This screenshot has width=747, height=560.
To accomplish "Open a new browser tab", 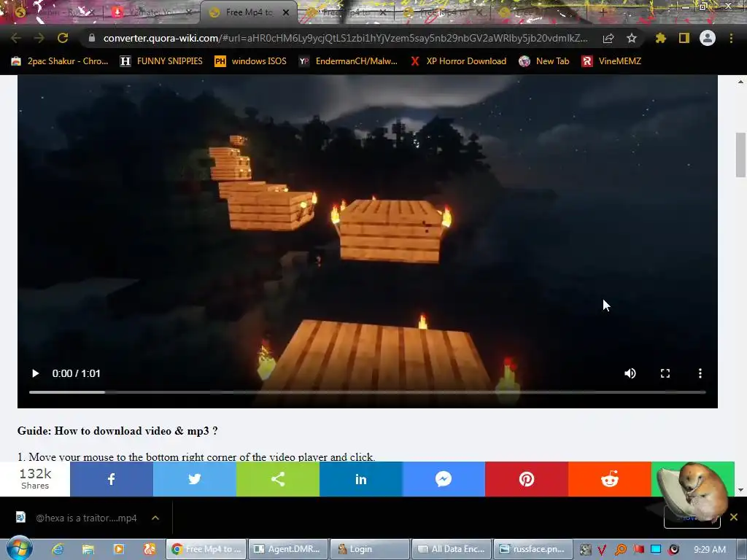I will pos(603,13).
